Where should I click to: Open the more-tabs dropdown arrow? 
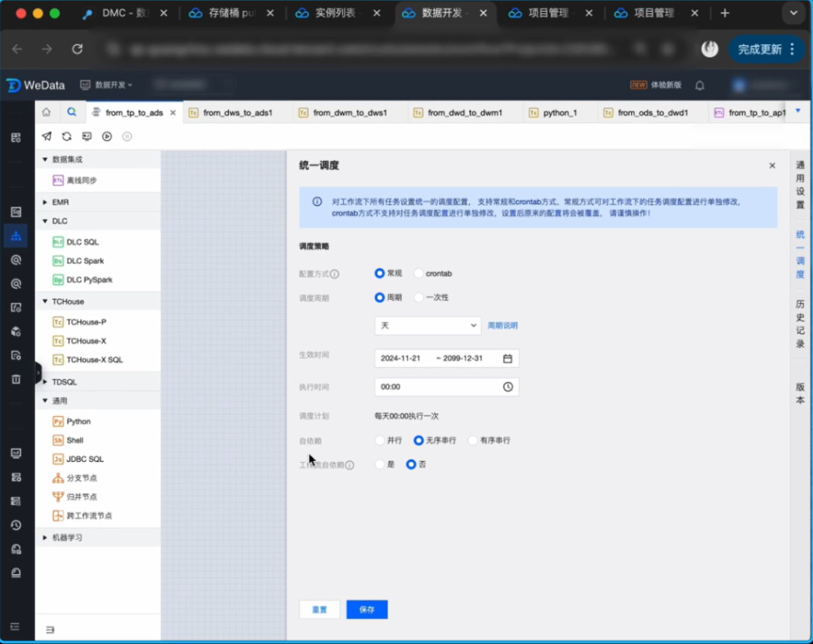click(x=798, y=111)
